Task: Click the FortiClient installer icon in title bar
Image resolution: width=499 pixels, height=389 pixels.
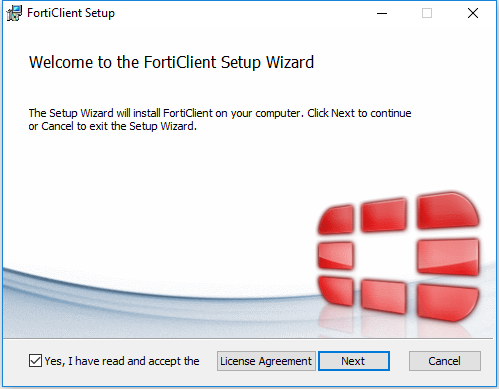Action: 14,13
